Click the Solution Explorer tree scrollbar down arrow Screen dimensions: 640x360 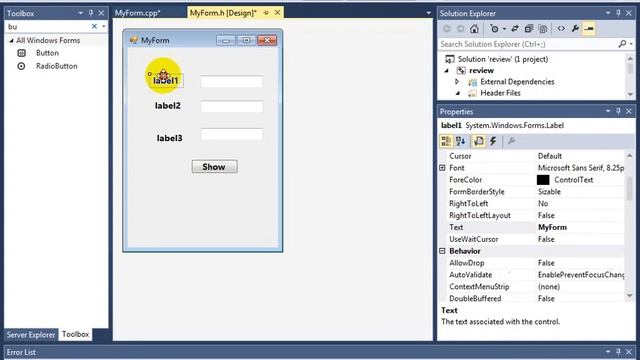pyautogui.click(x=630, y=94)
